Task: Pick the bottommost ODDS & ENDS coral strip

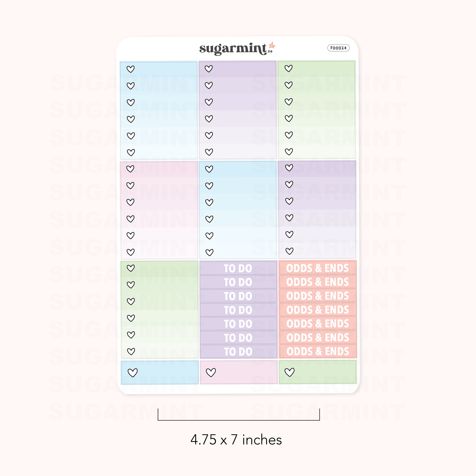Action: click(318, 351)
